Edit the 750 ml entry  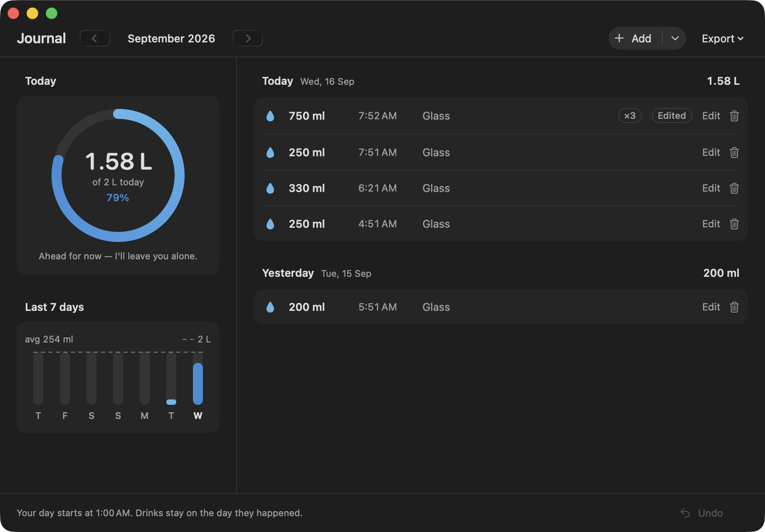pyautogui.click(x=711, y=116)
